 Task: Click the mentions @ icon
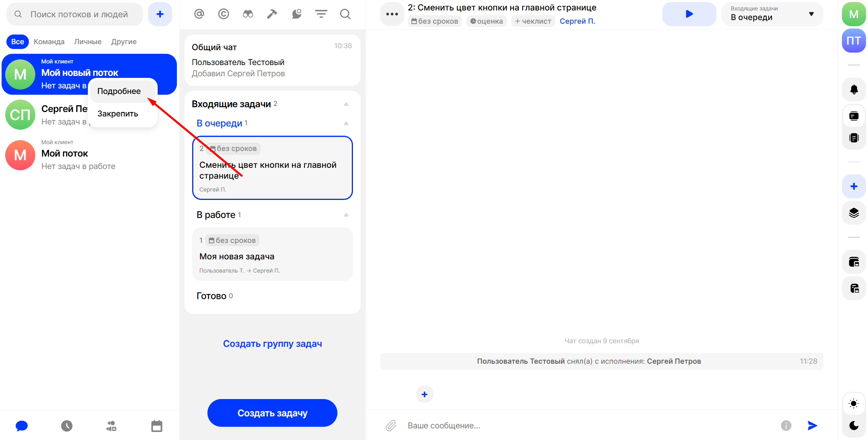tap(199, 14)
